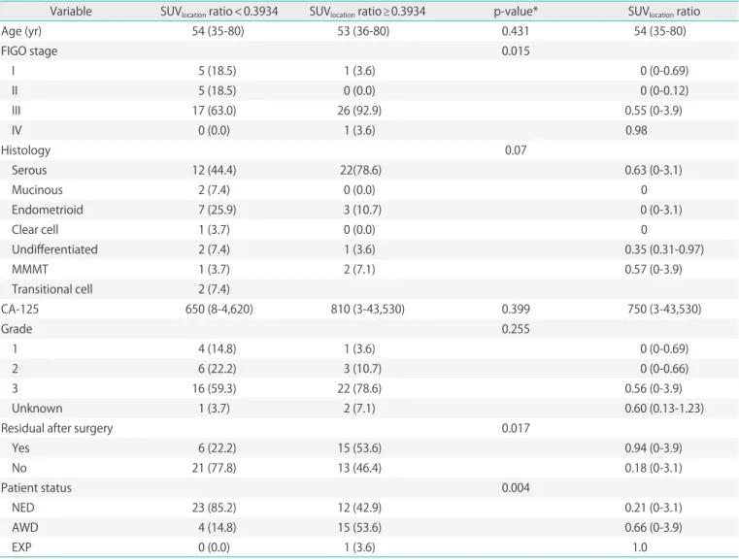Select p-value 0.004 for Patient status
The width and height of the screenshot is (739, 560).
click(x=516, y=488)
